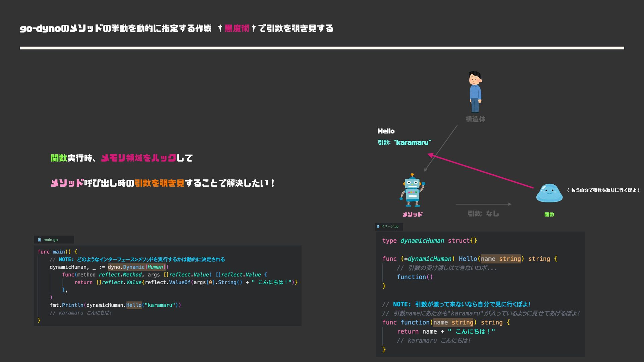This screenshot has height=362, width=644.
Task: Click the 構造体 label under the man
Action: [475, 119]
